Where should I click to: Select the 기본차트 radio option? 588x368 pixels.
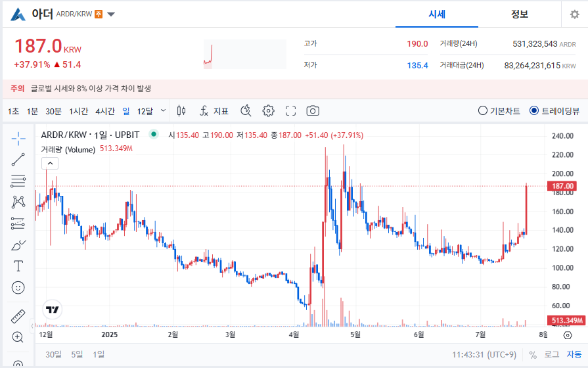coord(499,110)
